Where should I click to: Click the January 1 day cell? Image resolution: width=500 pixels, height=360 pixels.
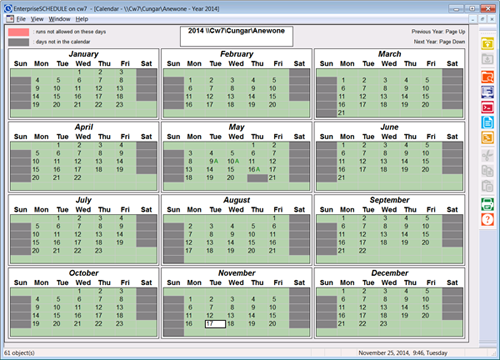tap(79, 72)
